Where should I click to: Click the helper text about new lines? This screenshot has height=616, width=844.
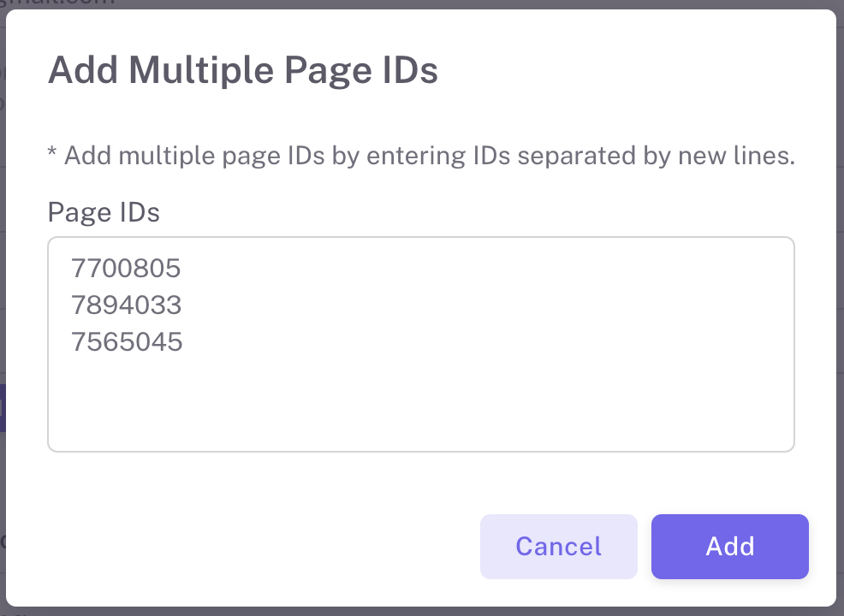[421, 157]
